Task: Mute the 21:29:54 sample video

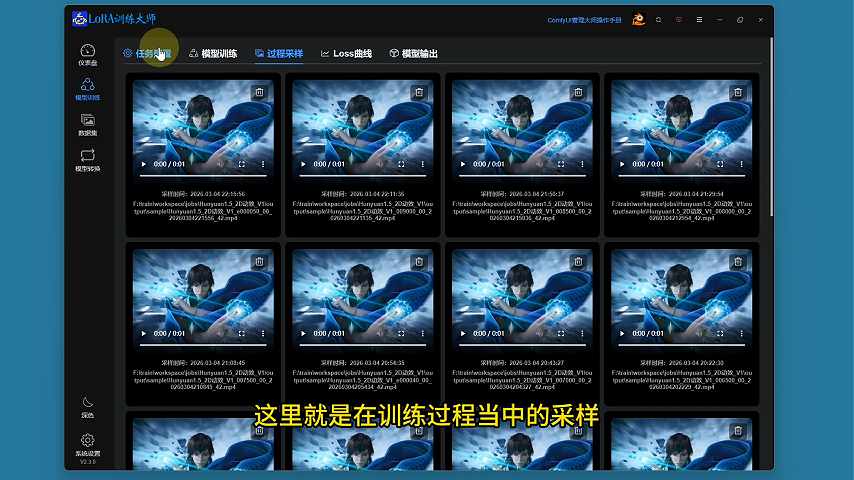Action: tap(699, 164)
